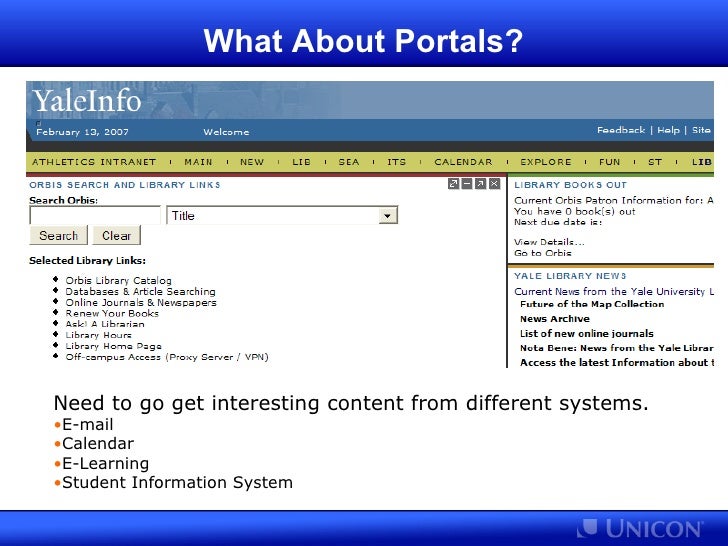The height and width of the screenshot is (546, 728).
Task: Open Library Hours link
Action: pyautogui.click(x=98, y=335)
